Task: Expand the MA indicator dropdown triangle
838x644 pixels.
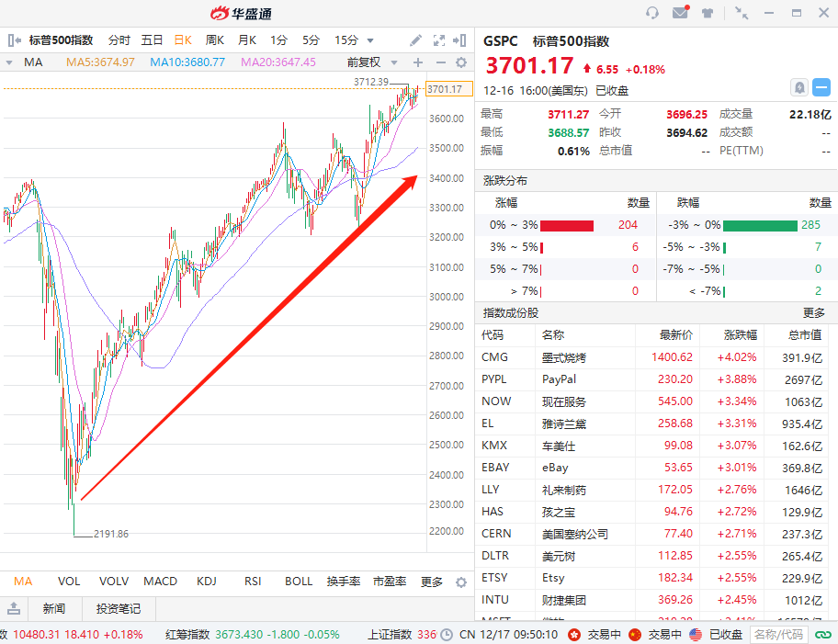Action: (x=9, y=62)
